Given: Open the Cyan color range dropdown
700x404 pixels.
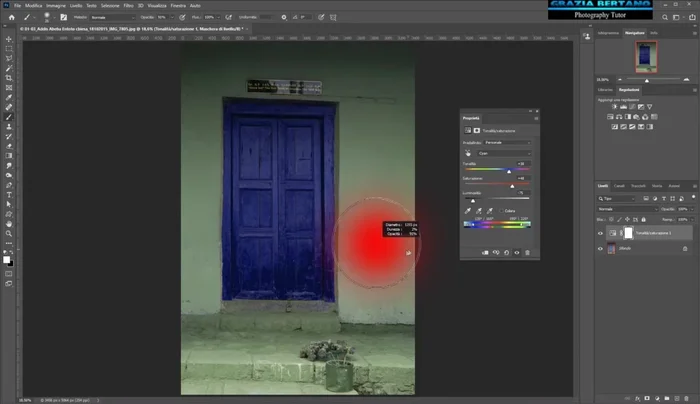Looking at the screenshot, I should (x=504, y=154).
